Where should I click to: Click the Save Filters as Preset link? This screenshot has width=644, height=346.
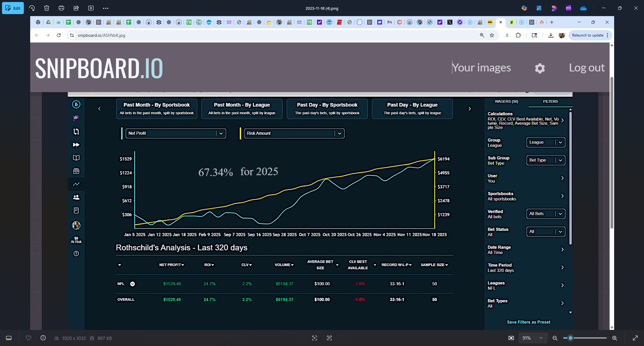(x=528, y=322)
